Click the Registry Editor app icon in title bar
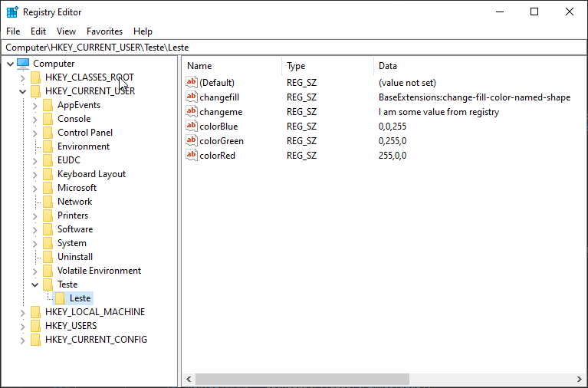 click(x=12, y=12)
